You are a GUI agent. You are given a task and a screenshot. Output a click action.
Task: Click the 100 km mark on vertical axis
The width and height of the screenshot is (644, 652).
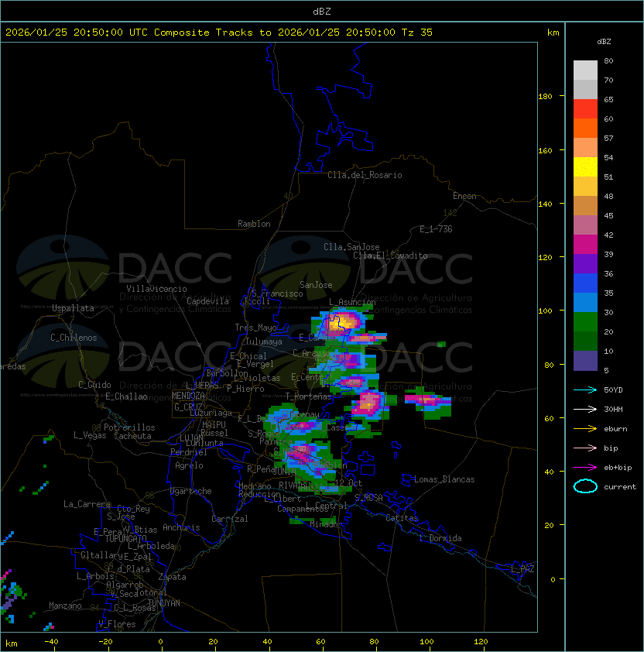[x=545, y=311]
